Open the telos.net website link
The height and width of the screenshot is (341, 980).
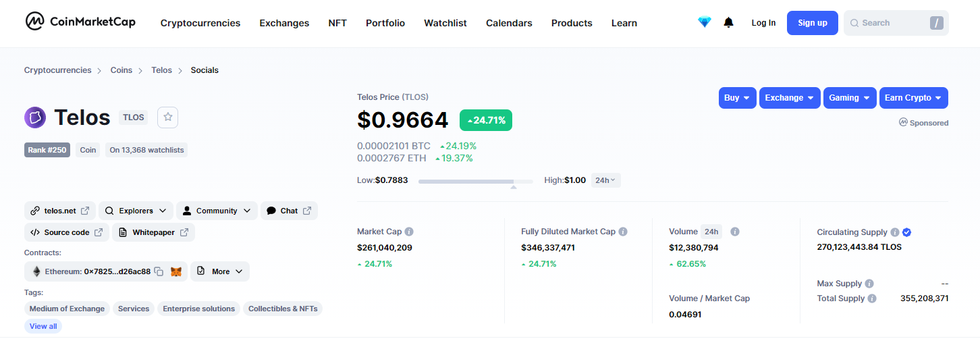[x=60, y=211]
